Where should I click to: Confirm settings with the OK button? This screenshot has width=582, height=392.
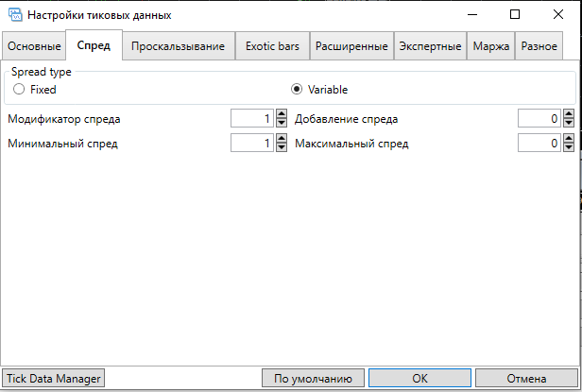tap(419, 378)
